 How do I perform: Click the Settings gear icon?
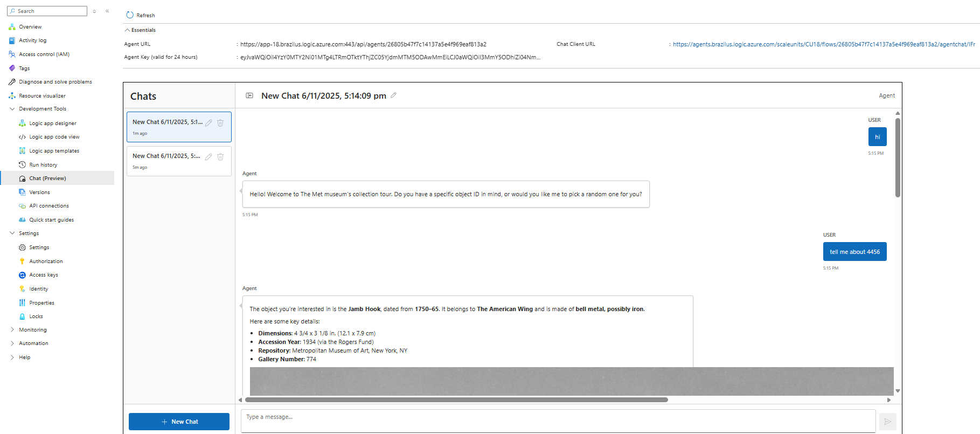click(x=22, y=247)
